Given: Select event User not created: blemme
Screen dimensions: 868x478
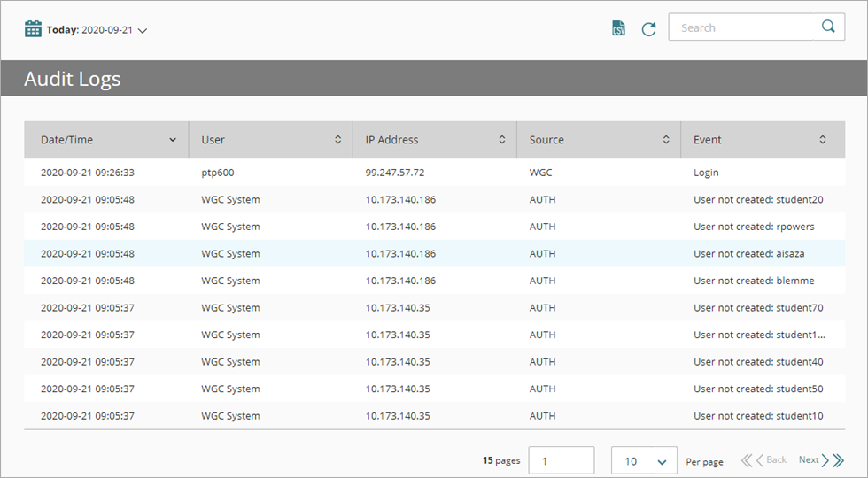Looking at the screenshot, I should click(x=754, y=281).
